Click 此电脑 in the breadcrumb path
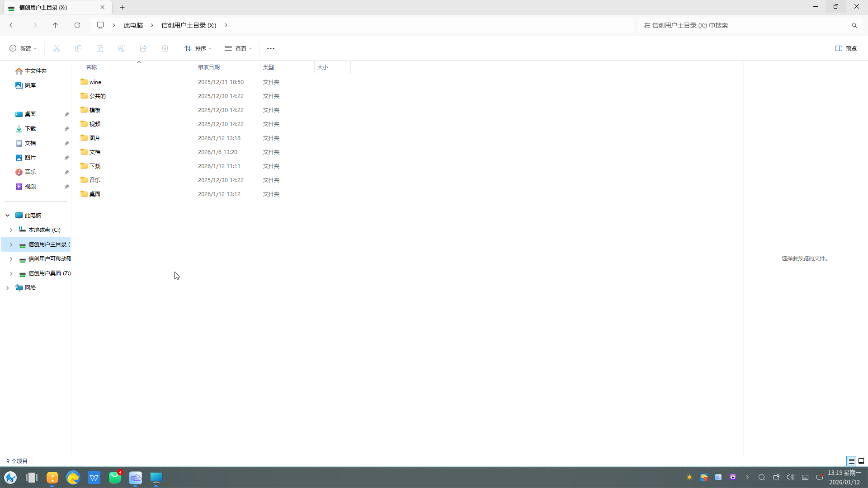The image size is (868, 488). click(133, 25)
